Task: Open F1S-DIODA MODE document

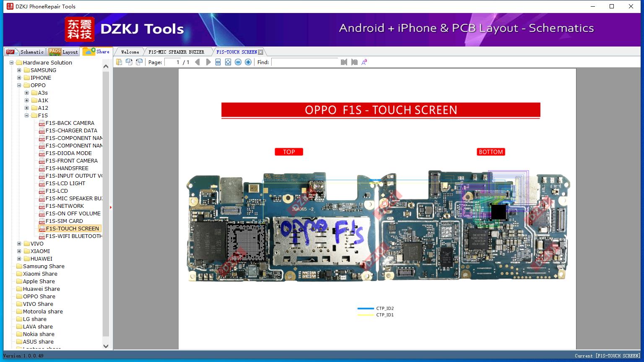Action: tap(69, 153)
